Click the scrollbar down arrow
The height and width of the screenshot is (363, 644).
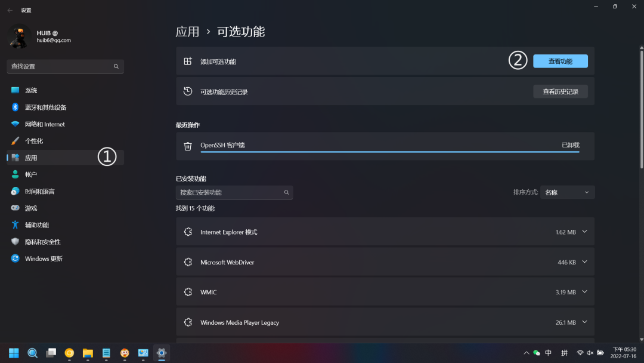[642, 340]
